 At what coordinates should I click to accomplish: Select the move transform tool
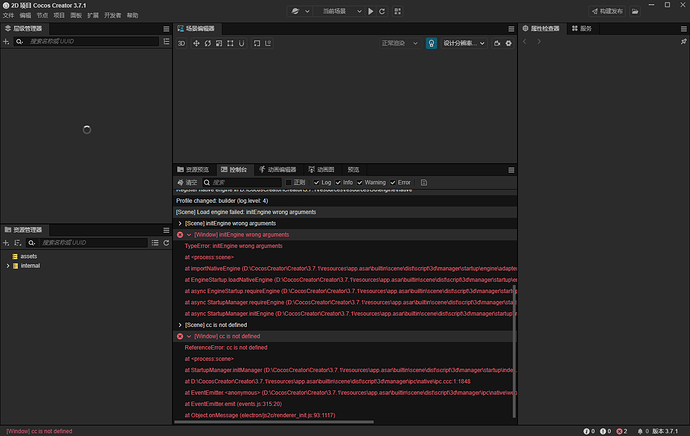click(x=196, y=43)
